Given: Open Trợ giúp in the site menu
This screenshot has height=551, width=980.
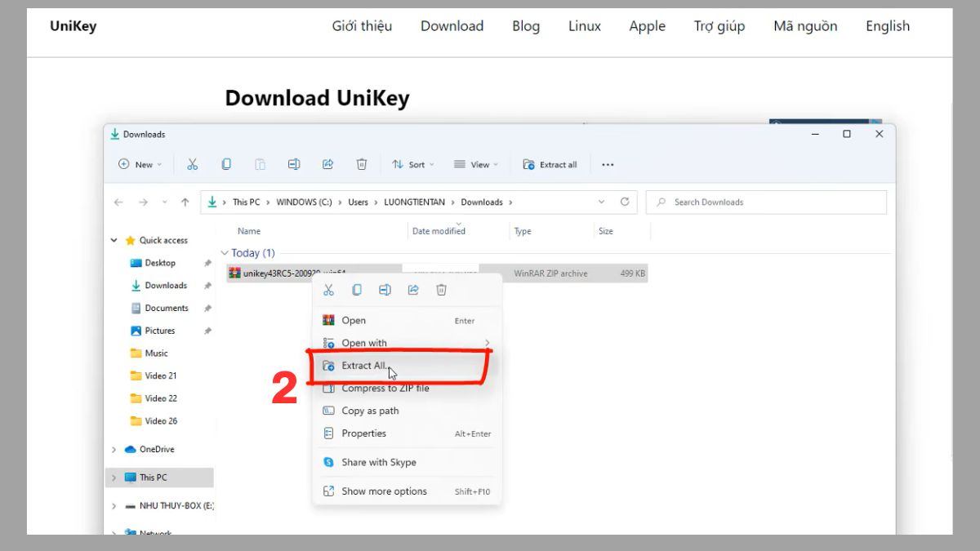Looking at the screenshot, I should [719, 26].
